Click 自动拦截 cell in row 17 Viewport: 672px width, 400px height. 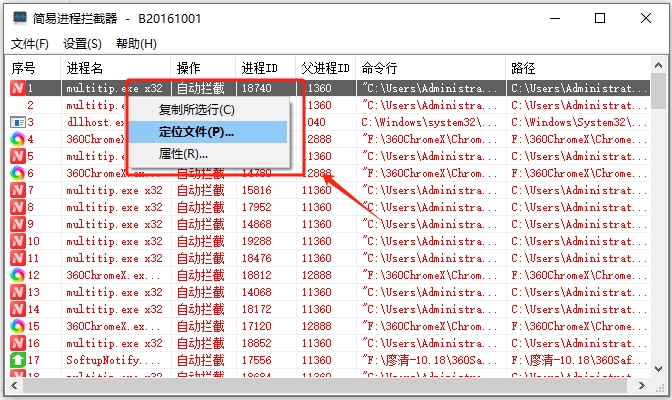coord(201,360)
